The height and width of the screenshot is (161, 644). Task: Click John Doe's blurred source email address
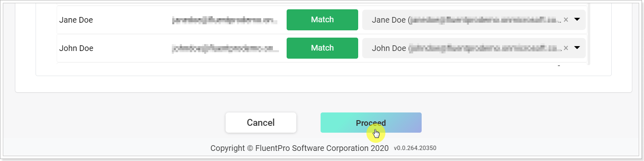point(225,49)
